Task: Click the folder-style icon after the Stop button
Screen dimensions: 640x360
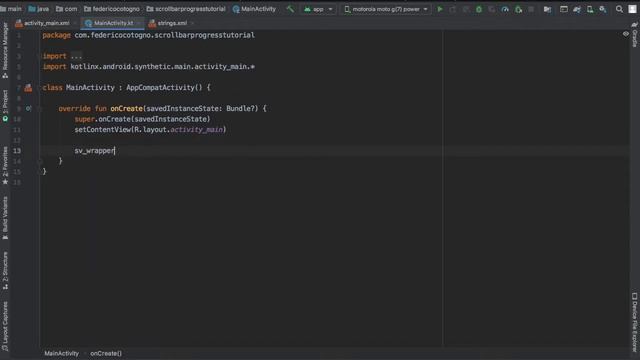Action: 547,9
